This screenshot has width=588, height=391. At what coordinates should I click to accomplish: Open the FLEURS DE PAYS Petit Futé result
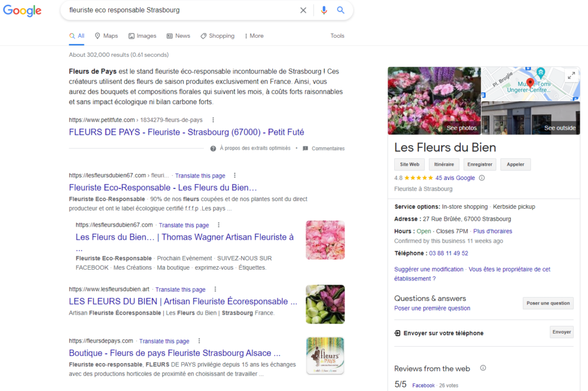pos(186,132)
